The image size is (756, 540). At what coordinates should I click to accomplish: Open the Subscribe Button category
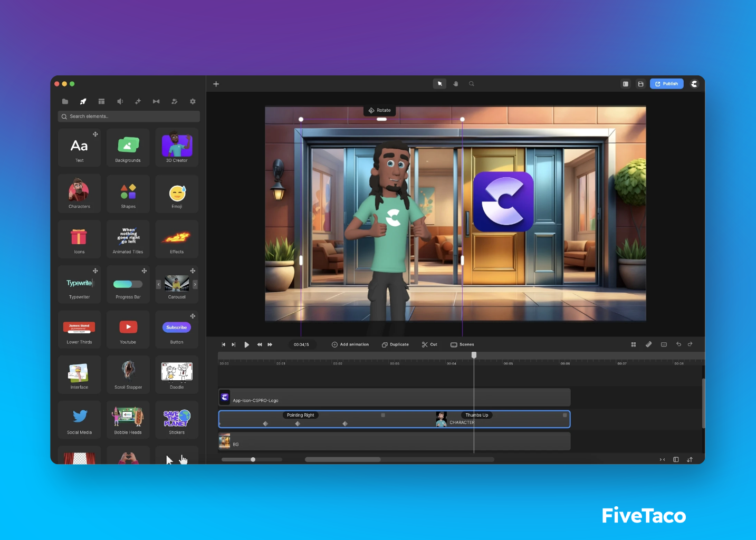click(x=177, y=330)
